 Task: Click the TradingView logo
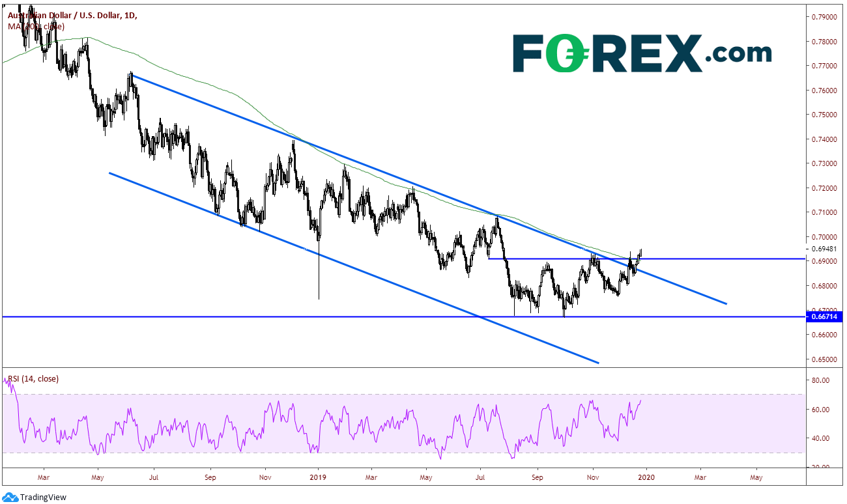[35, 496]
